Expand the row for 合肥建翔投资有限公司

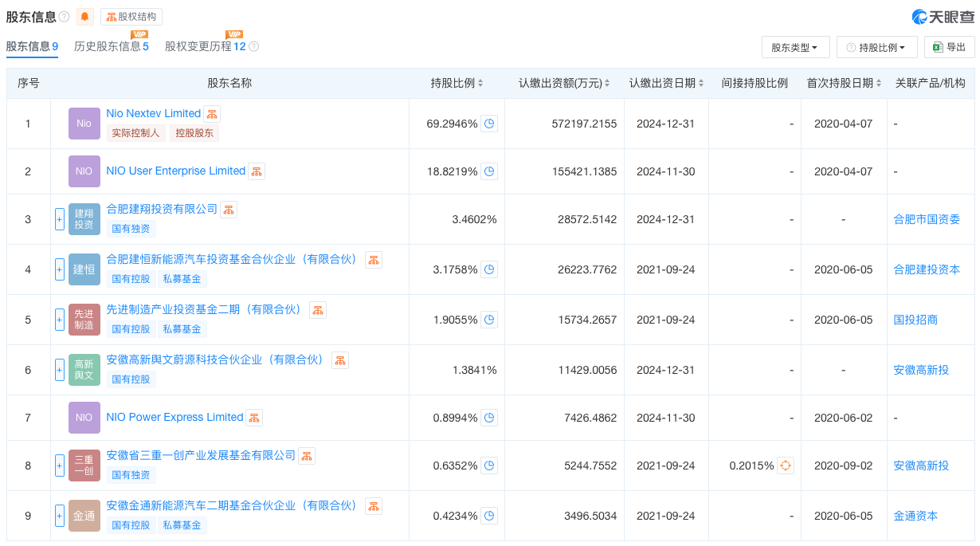click(x=60, y=218)
